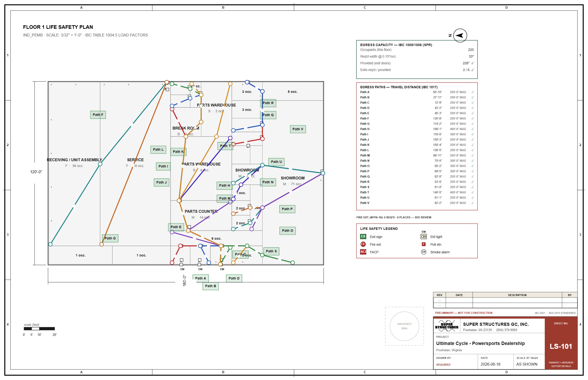This screenshot has height=380, width=588.
Task: Click the EM light legend icon
Action: point(423,237)
